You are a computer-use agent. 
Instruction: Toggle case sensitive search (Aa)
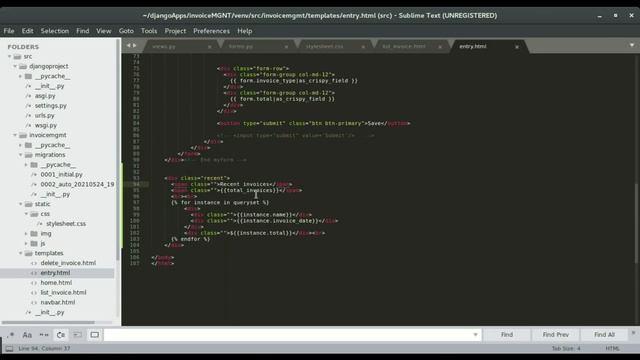click(27, 335)
